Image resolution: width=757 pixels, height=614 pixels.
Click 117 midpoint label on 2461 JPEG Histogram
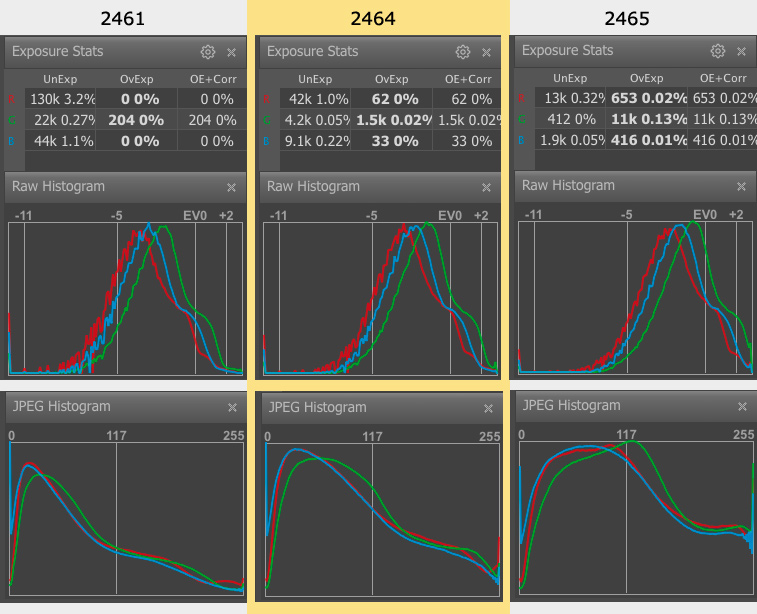click(117, 435)
